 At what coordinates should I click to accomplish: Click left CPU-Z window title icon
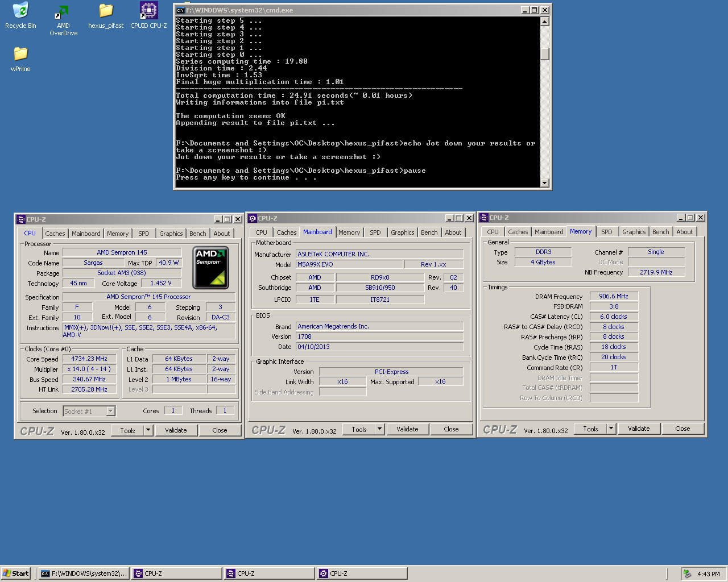(21, 219)
